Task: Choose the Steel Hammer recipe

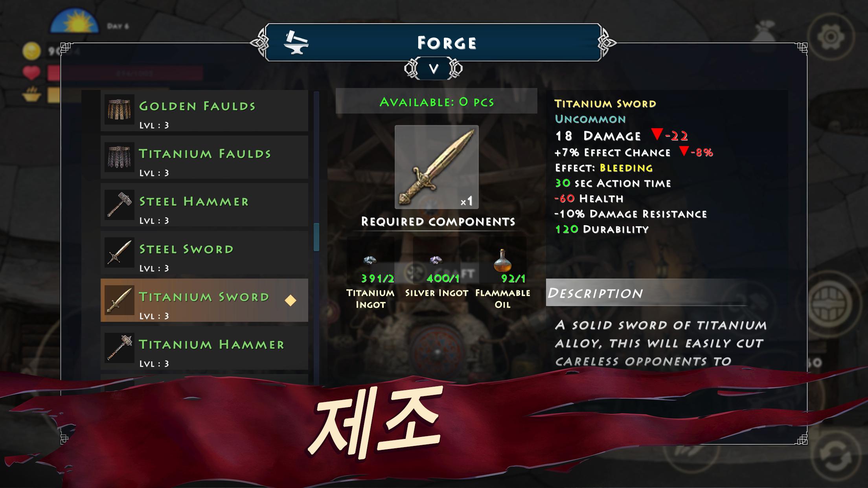Action: coord(204,205)
